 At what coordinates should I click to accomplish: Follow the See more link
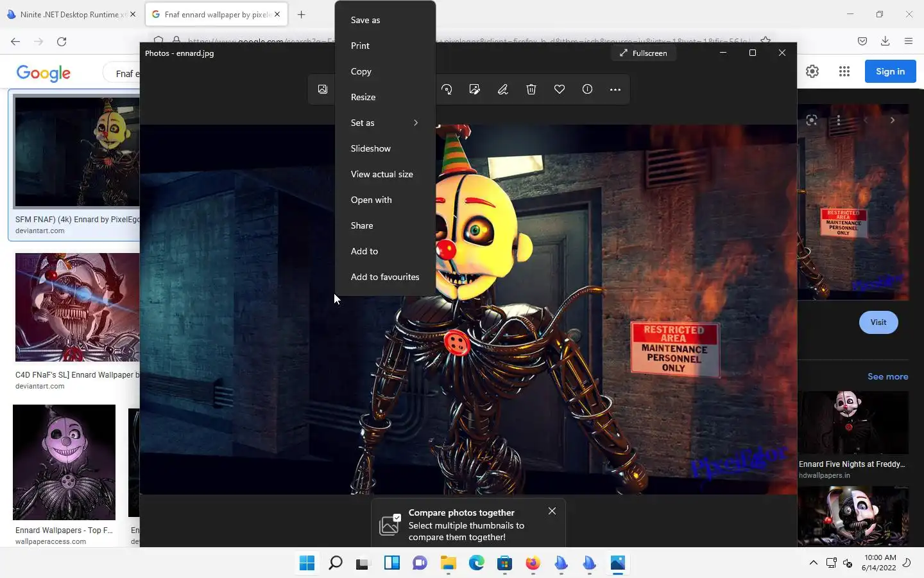[887, 376]
